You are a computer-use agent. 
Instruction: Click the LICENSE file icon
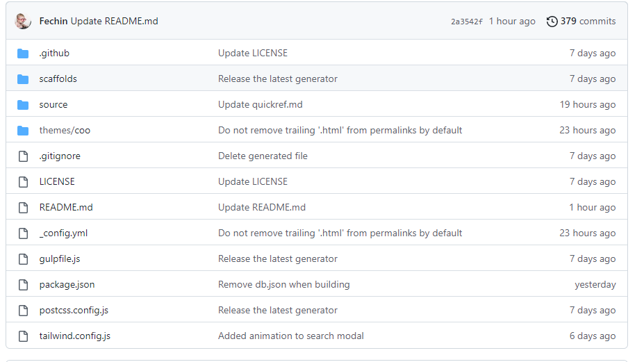pos(24,181)
